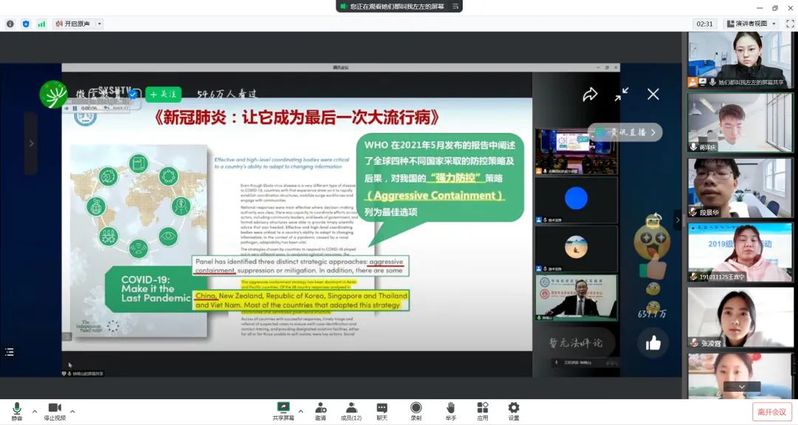This screenshot has width=798, height=425.
Task: Select the fifth participant video thumbnail
Action: click(x=739, y=317)
